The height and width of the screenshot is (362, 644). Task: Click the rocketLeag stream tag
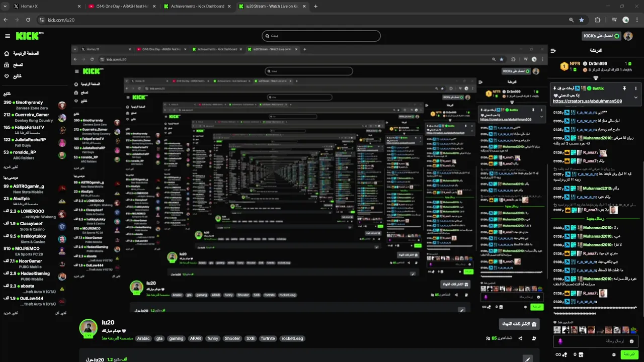pos(292,338)
